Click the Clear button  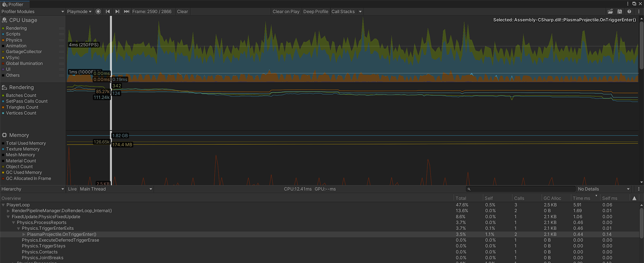[182, 12]
